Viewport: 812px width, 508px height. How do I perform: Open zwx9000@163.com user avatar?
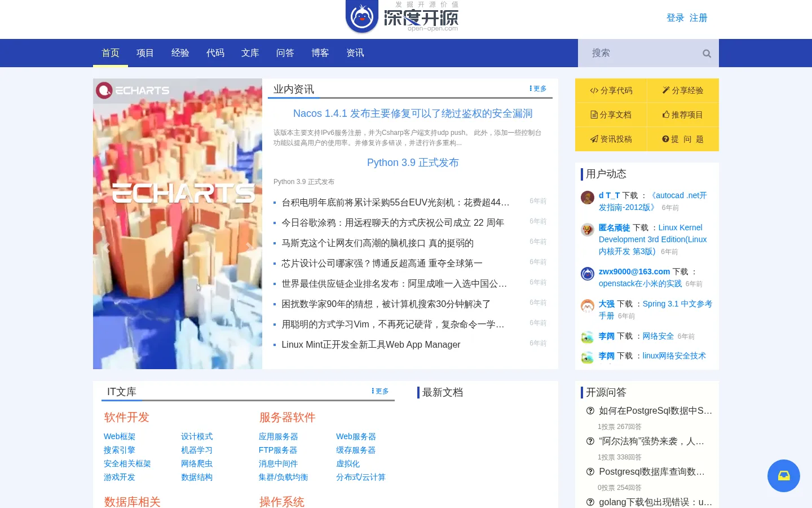(588, 274)
